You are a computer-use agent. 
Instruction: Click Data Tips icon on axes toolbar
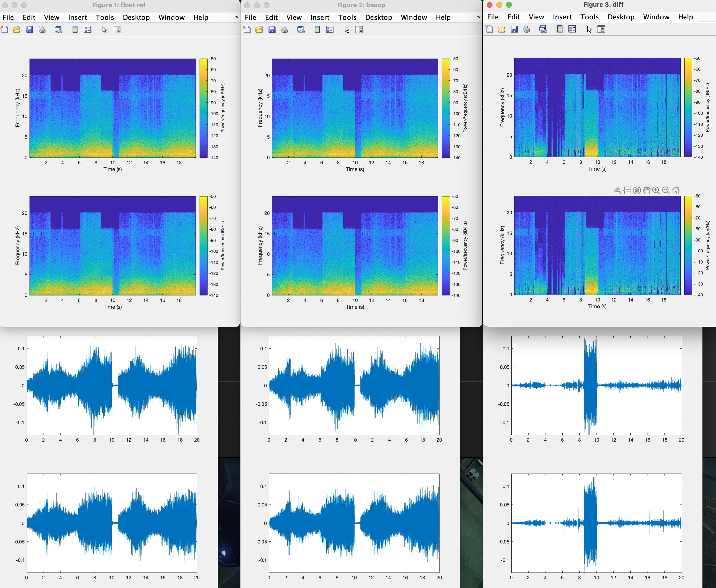627,191
